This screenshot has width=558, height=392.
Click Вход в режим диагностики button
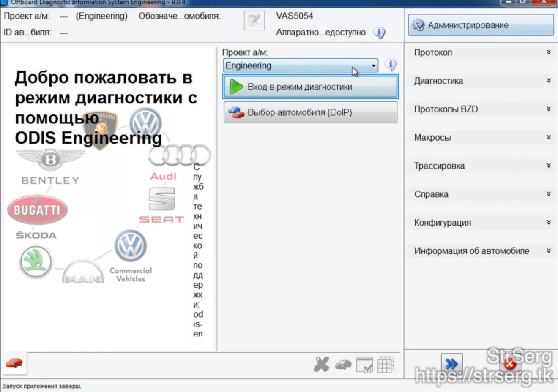pyautogui.click(x=310, y=87)
